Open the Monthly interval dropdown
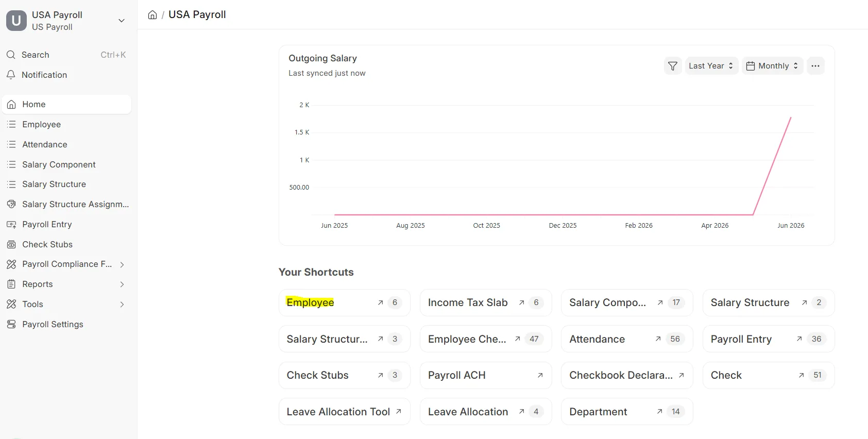The height and width of the screenshot is (439, 868). click(x=772, y=66)
